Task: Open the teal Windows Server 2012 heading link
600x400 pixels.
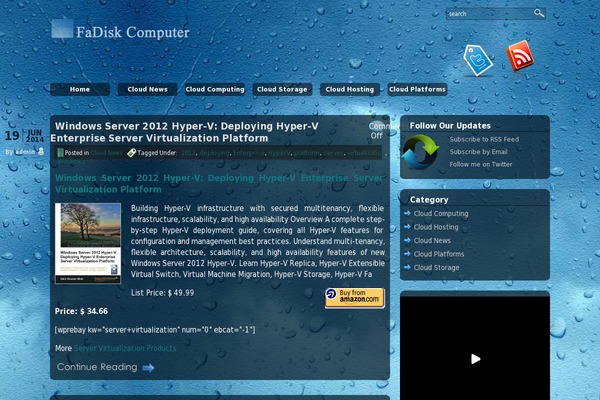Action: pyautogui.click(x=219, y=183)
